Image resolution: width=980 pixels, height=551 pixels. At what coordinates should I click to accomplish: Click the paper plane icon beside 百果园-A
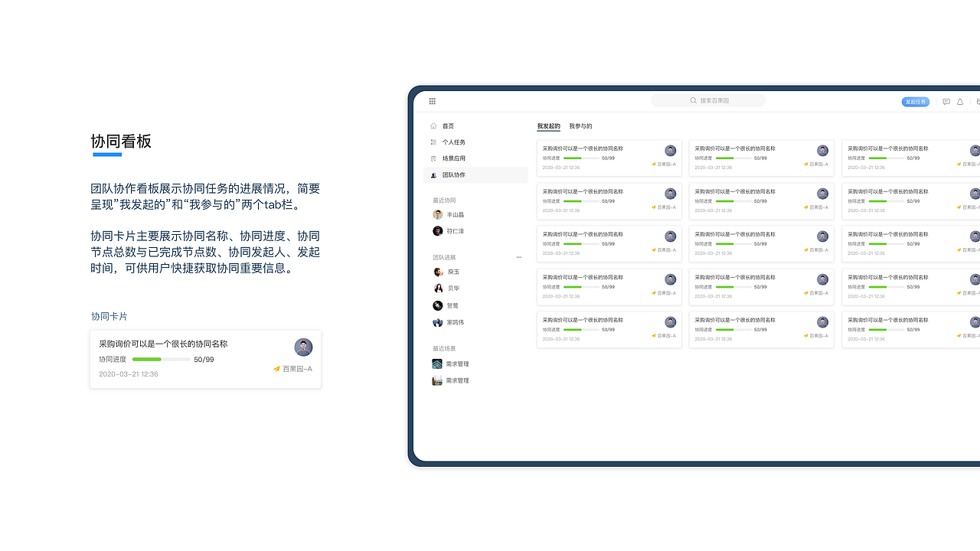[x=276, y=369]
